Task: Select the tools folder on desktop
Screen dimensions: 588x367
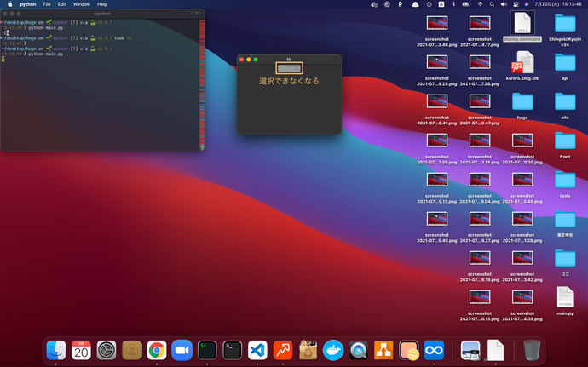Action: [565, 184]
